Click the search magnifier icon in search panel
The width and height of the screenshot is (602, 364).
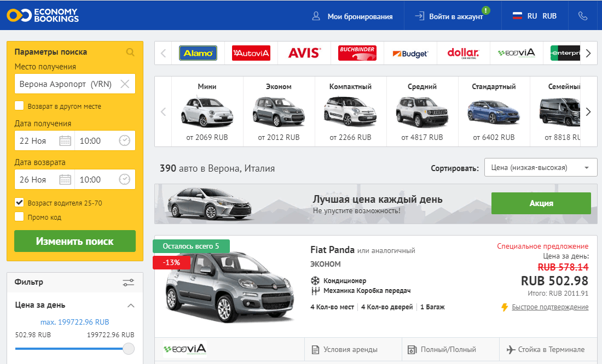(x=130, y=52)
